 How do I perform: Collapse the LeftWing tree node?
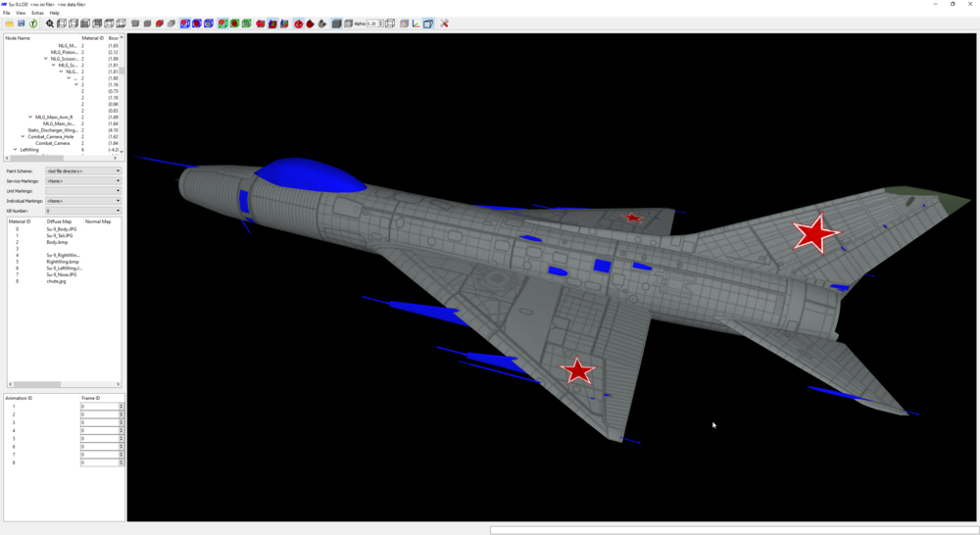[x=15, y=150]
